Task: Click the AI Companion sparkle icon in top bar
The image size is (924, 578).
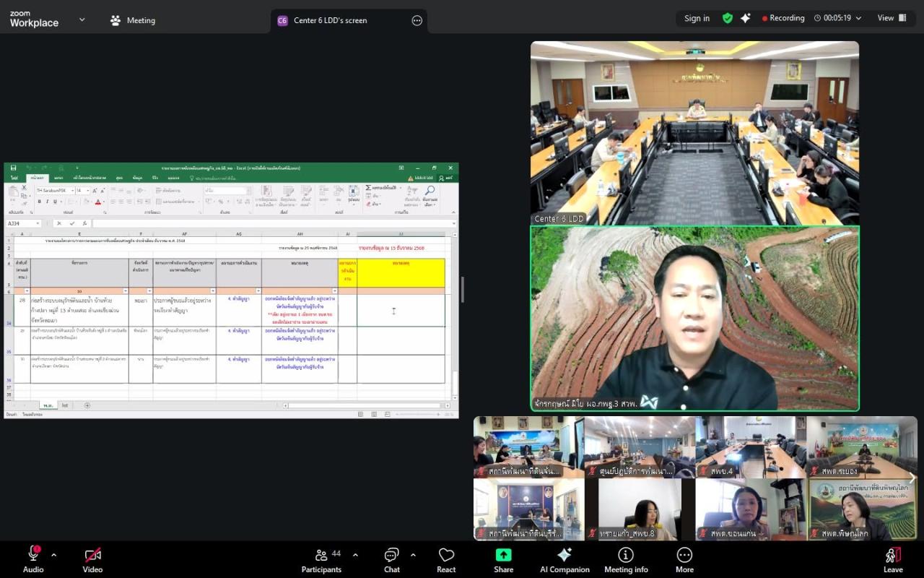Action: 746,18
